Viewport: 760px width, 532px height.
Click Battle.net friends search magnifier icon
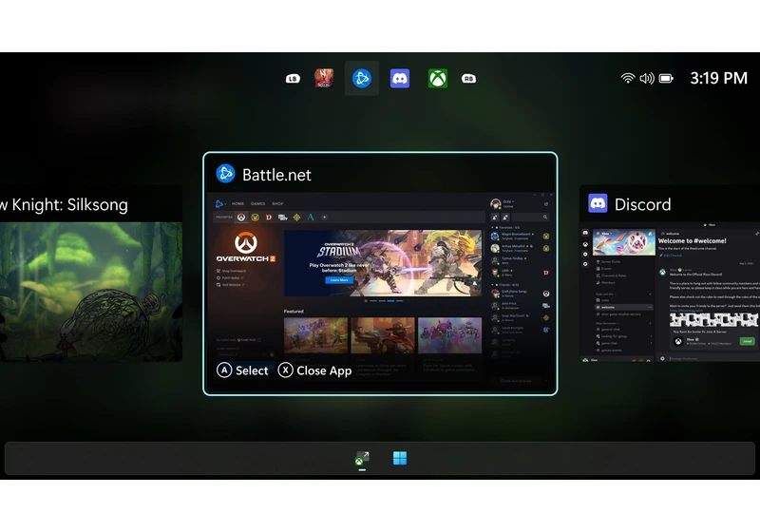pyautogui.click(x=545, y=217)
